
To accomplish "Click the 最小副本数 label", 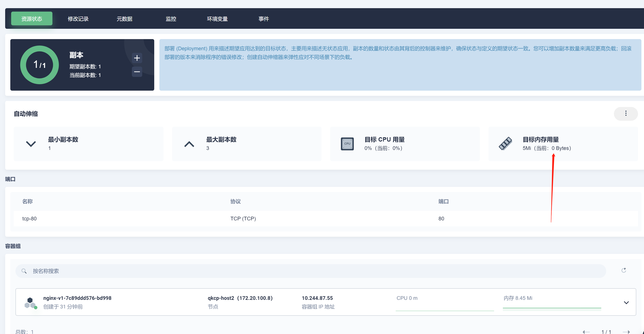I will tap(63, 139).
